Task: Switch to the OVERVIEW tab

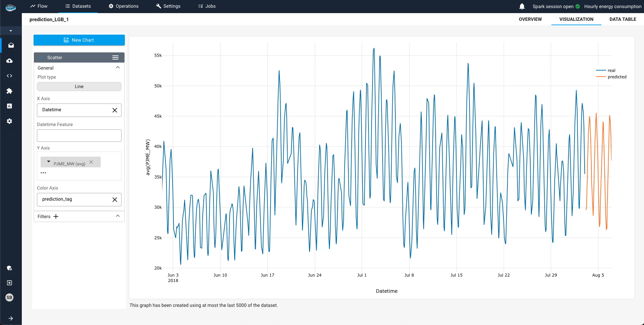Action: coord(530,19)
